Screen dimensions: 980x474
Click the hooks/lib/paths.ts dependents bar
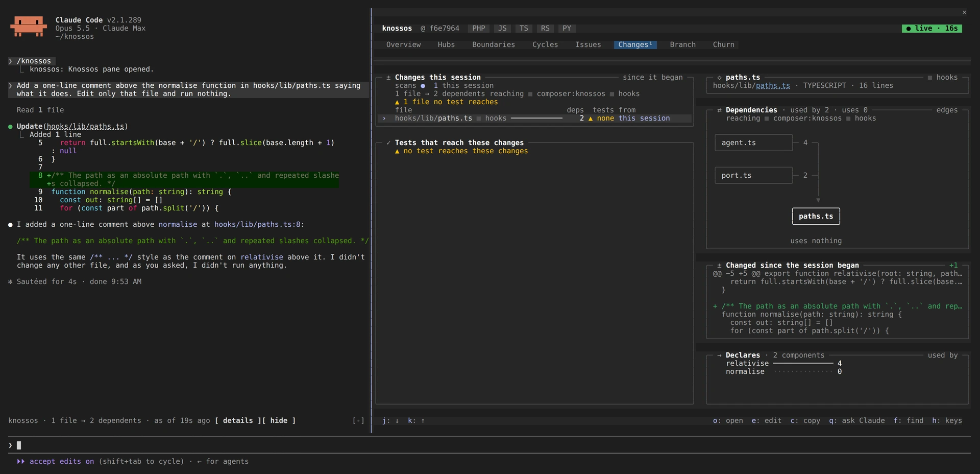tap(536, 118)
